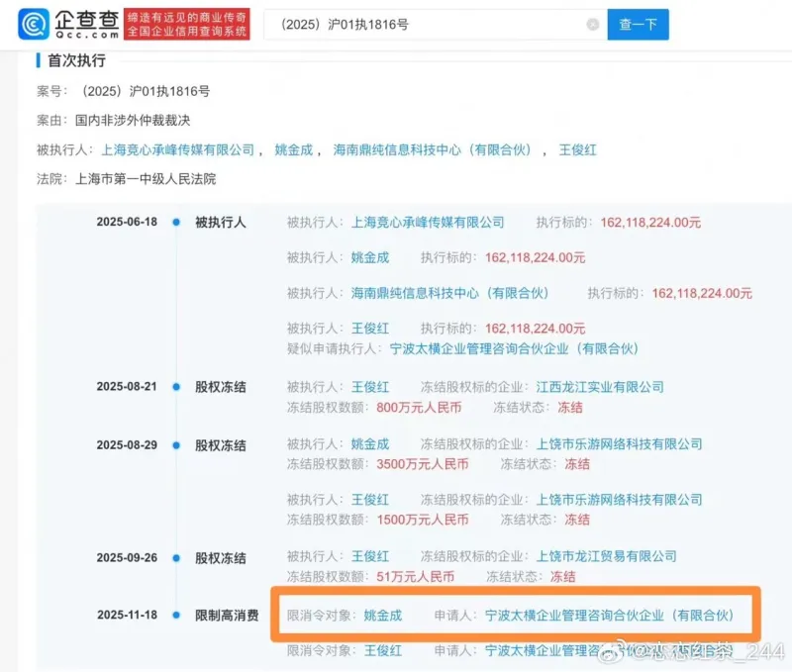The height and width of the screenshot is (672, 792).
Task: Open 海南鼎纯信息科技中心 link in the header 被执行人 list
Action: pos(433,150)
